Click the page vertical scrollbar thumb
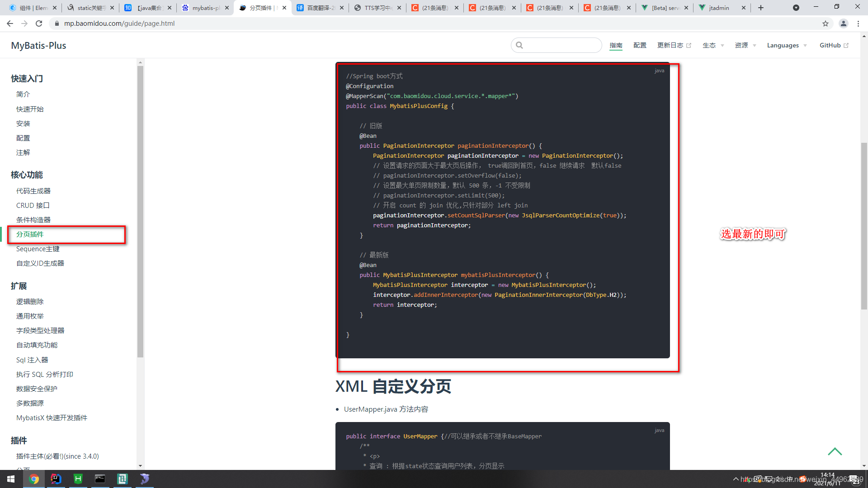868x488 pixels. [x=864, y=226]
